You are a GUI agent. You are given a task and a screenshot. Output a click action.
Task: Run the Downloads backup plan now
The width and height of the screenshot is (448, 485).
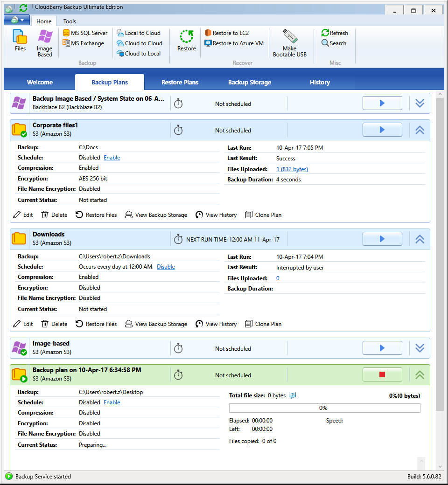[x=382, y=239]
